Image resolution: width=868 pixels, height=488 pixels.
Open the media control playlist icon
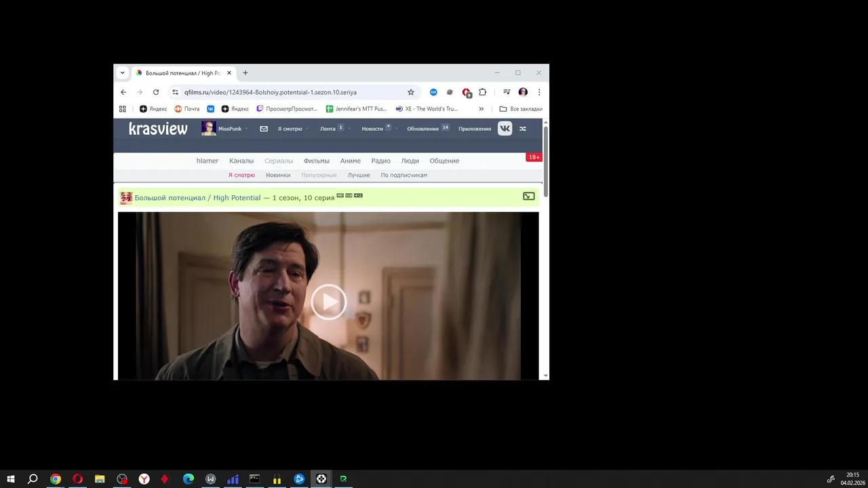(x=507, y=92)
